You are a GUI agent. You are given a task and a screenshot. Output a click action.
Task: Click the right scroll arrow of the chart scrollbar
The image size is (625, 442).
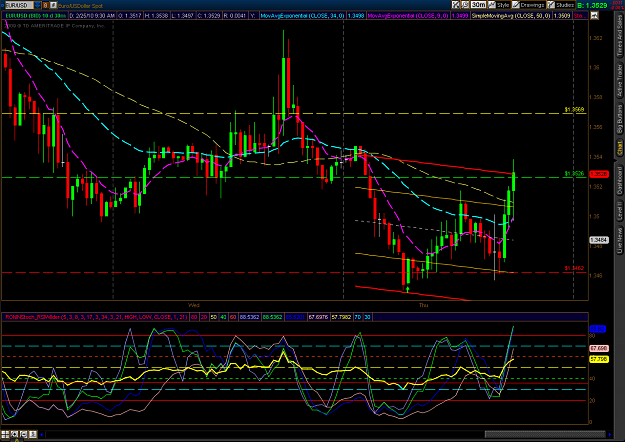[x=609, y=434]
